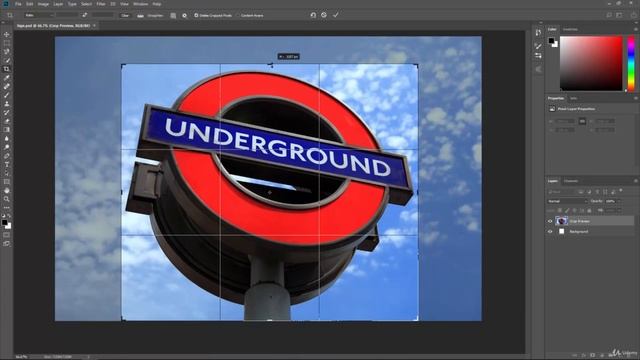Select the Clone Stamp tool
Image resolution: width=640 pixels, height=360 pixels.
pyautogui.click(x=7, y=104)
